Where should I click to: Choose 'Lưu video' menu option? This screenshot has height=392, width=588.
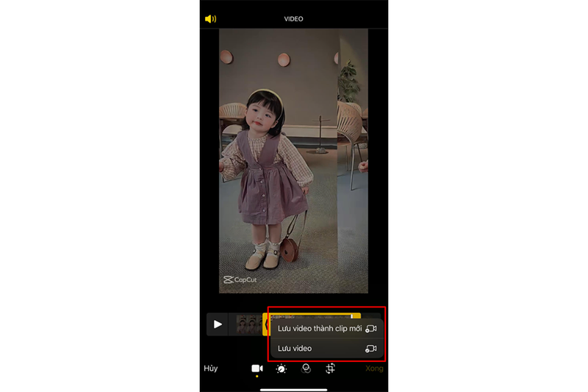(x=327, y=349)
